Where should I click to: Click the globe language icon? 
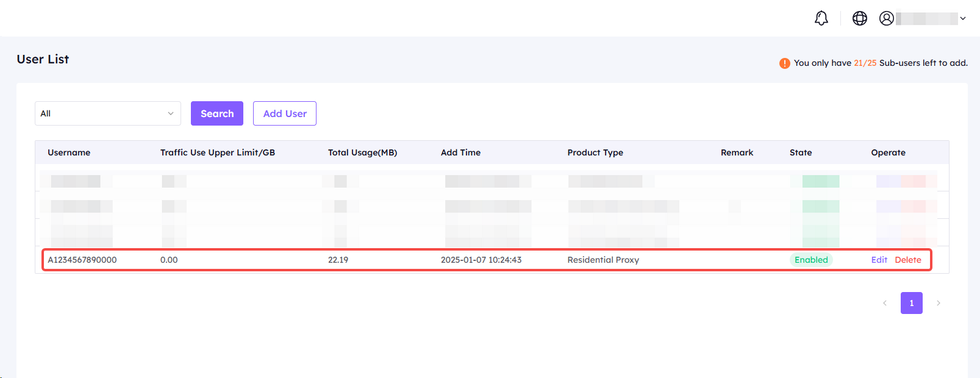tap(859, 18)
